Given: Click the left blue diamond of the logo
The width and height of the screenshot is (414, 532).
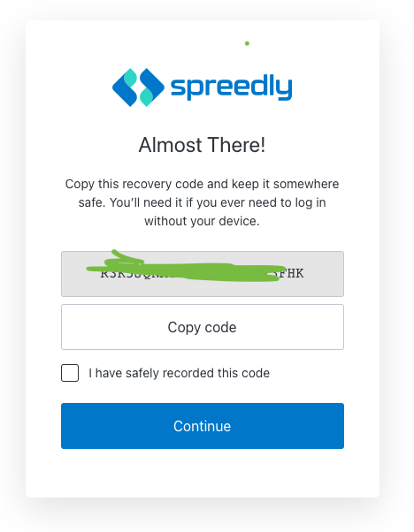Looking at the screenshot, I should pos(125,87).
